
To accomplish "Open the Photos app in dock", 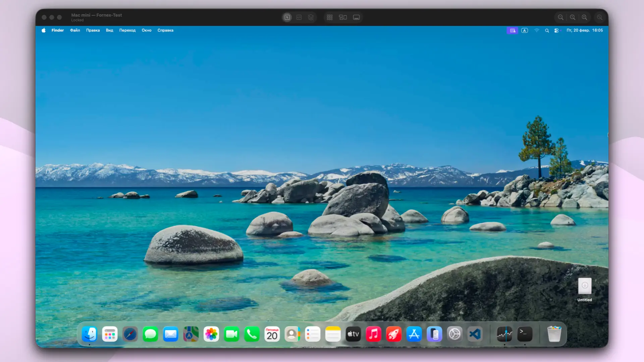I will click(211, 334).
